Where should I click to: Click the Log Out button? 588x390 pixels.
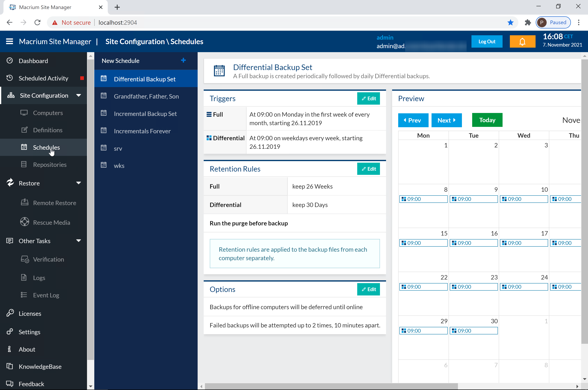pos(487,42)
